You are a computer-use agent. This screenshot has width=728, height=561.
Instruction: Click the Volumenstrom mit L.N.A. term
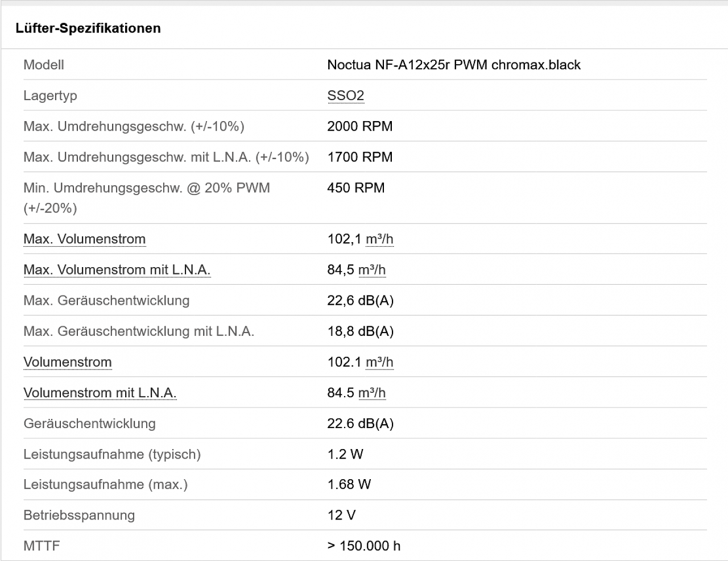[100, 393]
